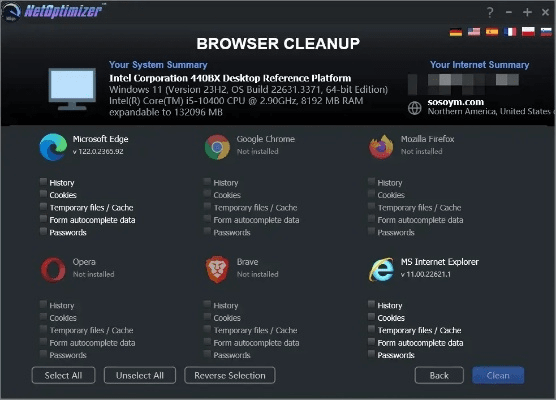Choose English via the US flag

(x=474, y=32)
